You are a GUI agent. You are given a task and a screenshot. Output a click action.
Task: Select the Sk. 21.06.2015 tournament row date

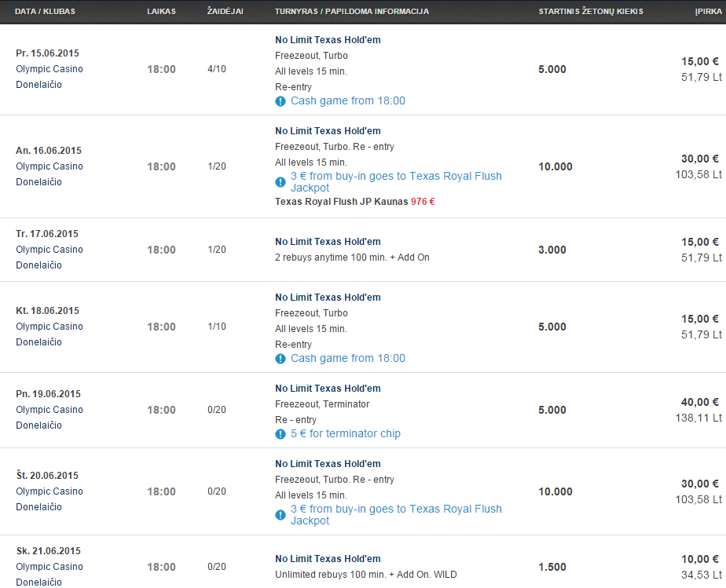(48, 551)
